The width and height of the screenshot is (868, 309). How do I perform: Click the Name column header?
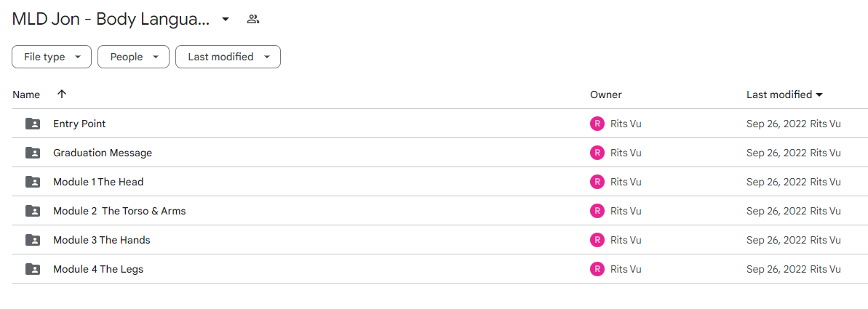[27, 95]
